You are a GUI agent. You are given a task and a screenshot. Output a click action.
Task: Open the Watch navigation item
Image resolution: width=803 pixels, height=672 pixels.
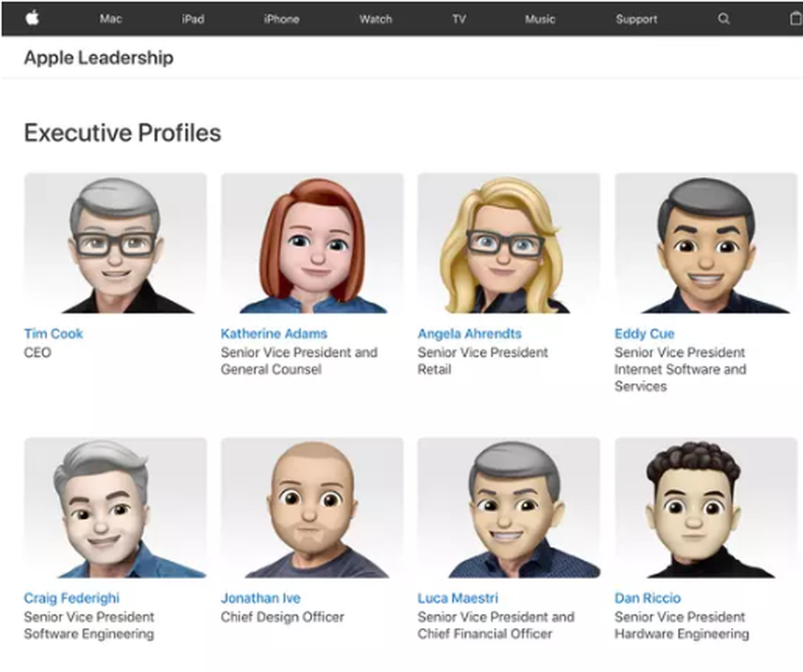point(375,19)
